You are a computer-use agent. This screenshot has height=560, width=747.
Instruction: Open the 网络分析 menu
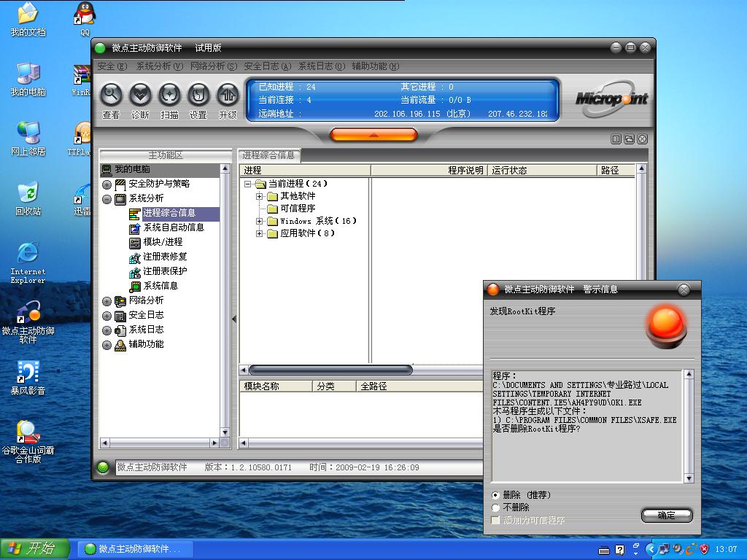[213, 66]
